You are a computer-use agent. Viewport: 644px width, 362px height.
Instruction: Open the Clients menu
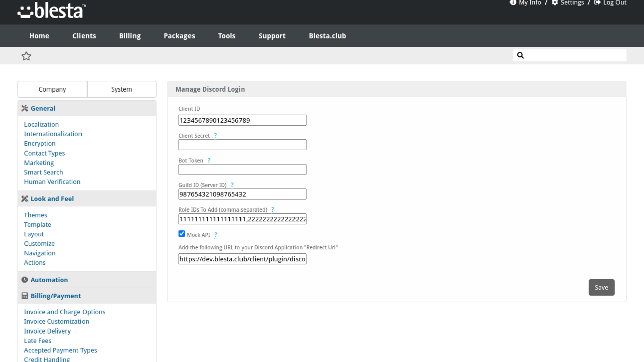point(84,36)
